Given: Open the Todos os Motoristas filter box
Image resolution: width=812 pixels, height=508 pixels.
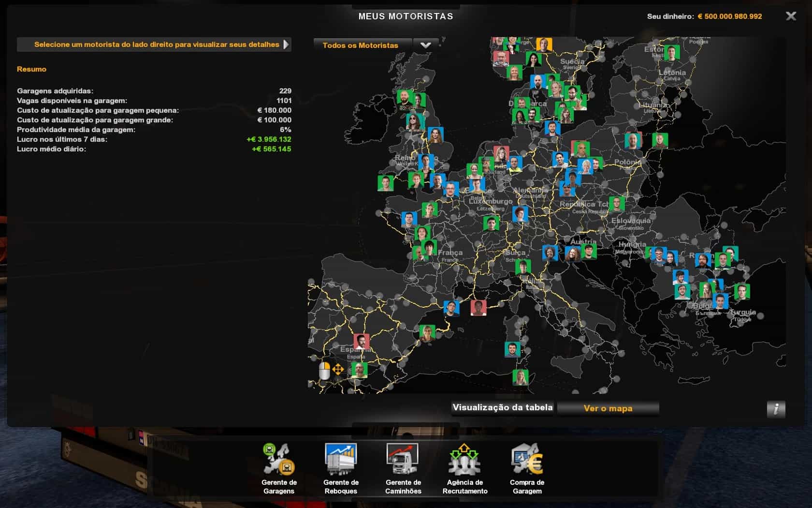Looking at the screenshot, I should [x=362, y=45].
